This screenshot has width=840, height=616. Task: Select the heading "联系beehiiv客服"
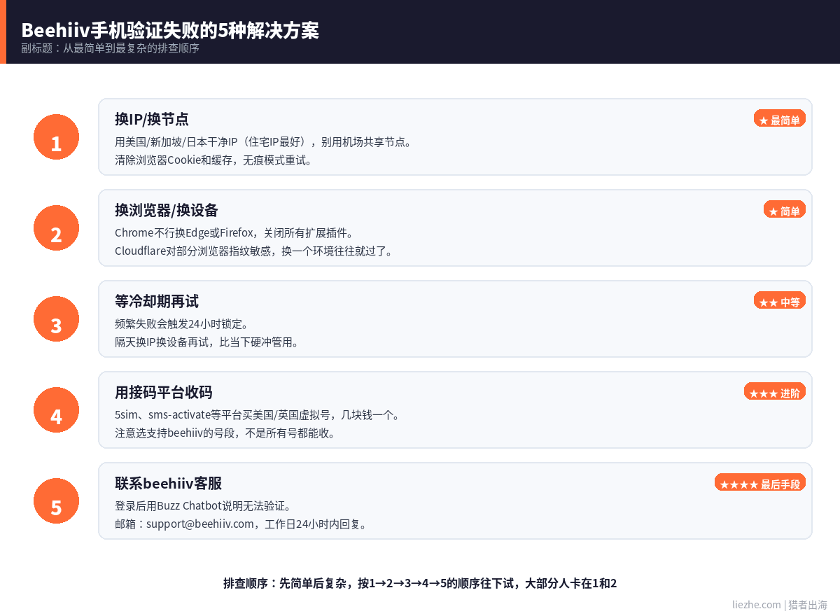pyautogui.click(x=169, y=483)
